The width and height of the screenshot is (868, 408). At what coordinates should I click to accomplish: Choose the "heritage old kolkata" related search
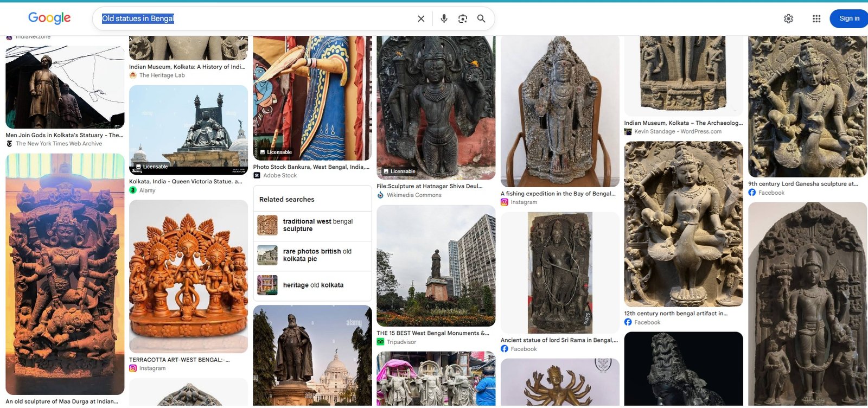312,285
